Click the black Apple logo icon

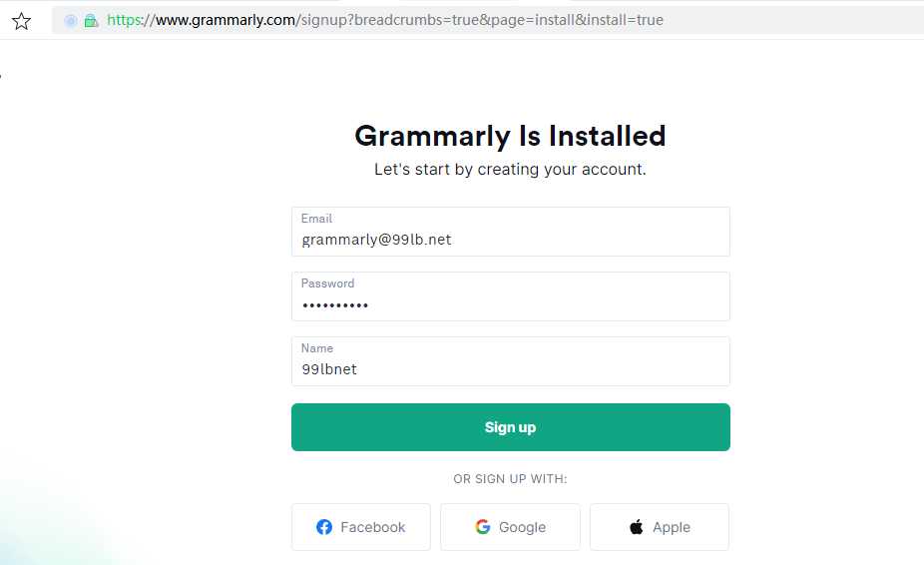click(637, 527)
